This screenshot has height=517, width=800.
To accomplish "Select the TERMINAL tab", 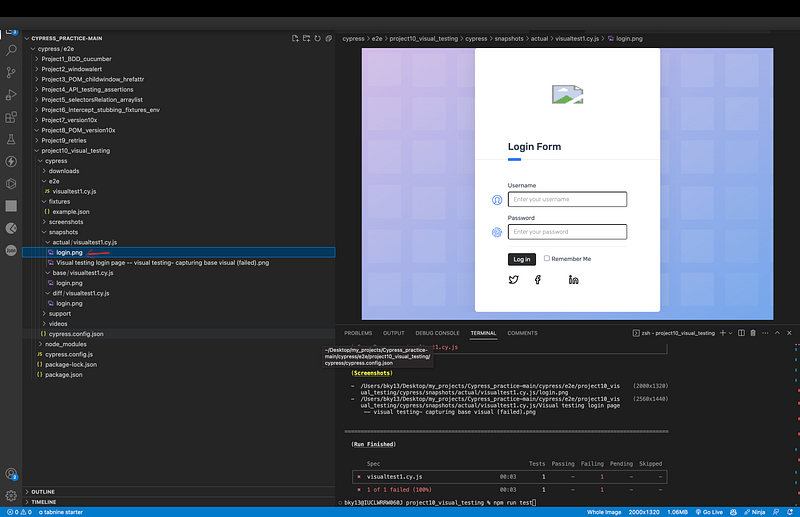I will click(483, 333).
